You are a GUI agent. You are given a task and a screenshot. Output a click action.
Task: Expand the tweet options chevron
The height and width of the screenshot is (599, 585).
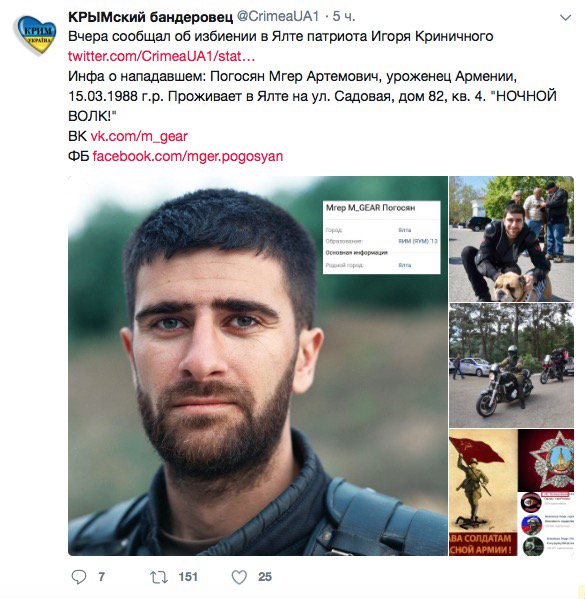pyautogui.click(x=565, y=18)
